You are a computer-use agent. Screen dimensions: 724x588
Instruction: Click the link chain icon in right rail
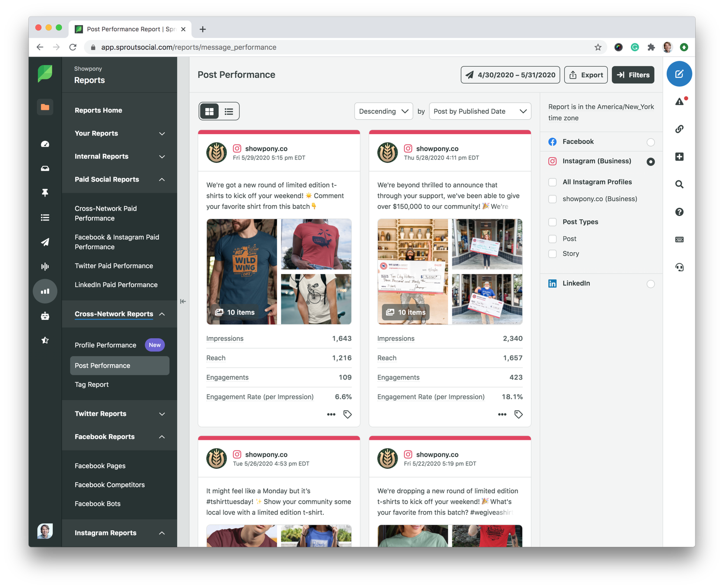tap(679, 129)
